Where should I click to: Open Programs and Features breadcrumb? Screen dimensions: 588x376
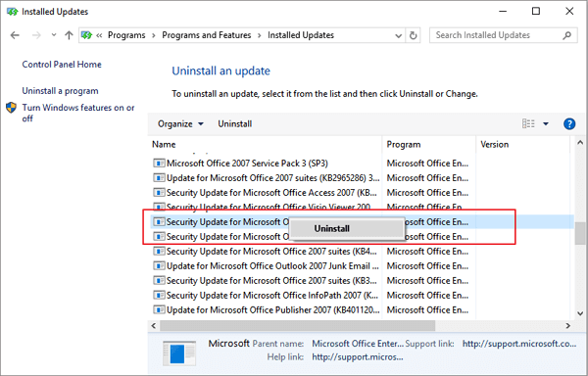(x=206, y=35)
